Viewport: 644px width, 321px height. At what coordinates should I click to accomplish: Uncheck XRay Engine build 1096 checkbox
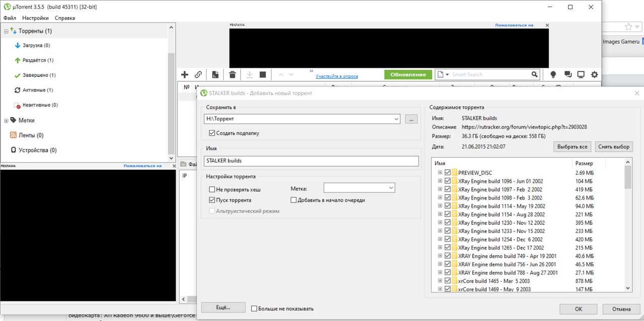click(x=447, y=181)
